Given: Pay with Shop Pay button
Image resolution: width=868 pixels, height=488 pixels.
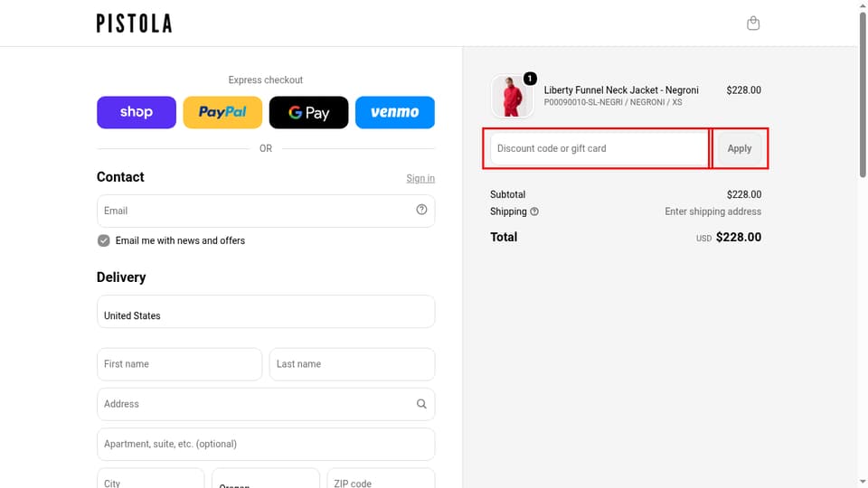Looking at the screenshot, I should 137,112.
